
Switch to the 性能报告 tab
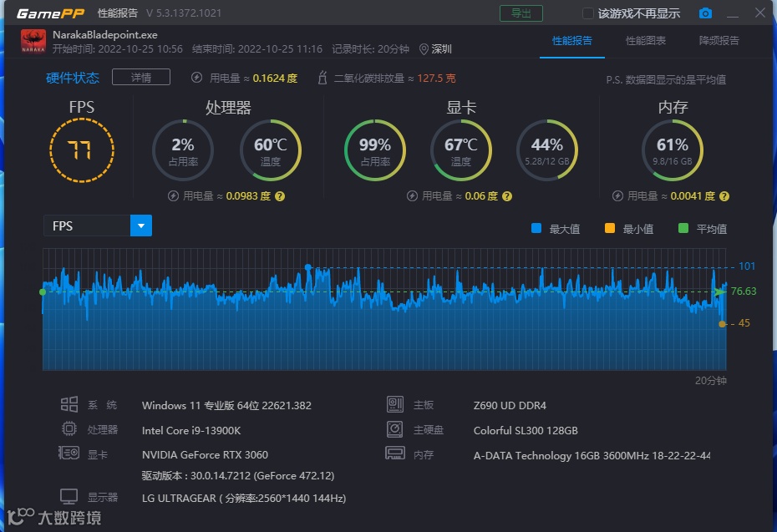point(572,41)
